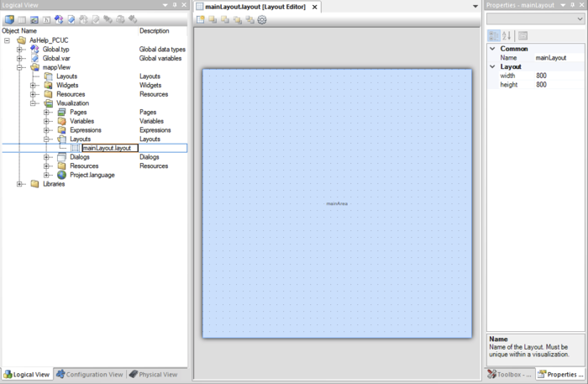Expand the Libraries folder
Image resolution: width=588 pixels, height=384 pixels.
click(x=19, y=184)
